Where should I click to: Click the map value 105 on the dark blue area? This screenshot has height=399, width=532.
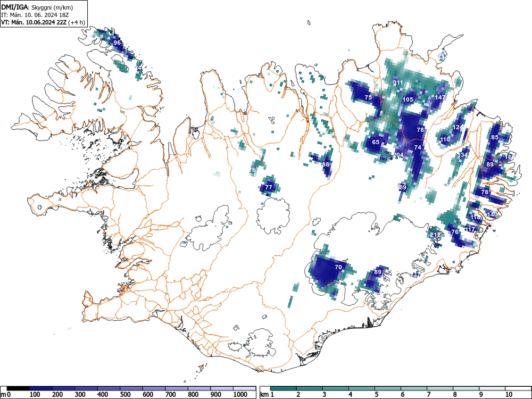click(408, 99)
